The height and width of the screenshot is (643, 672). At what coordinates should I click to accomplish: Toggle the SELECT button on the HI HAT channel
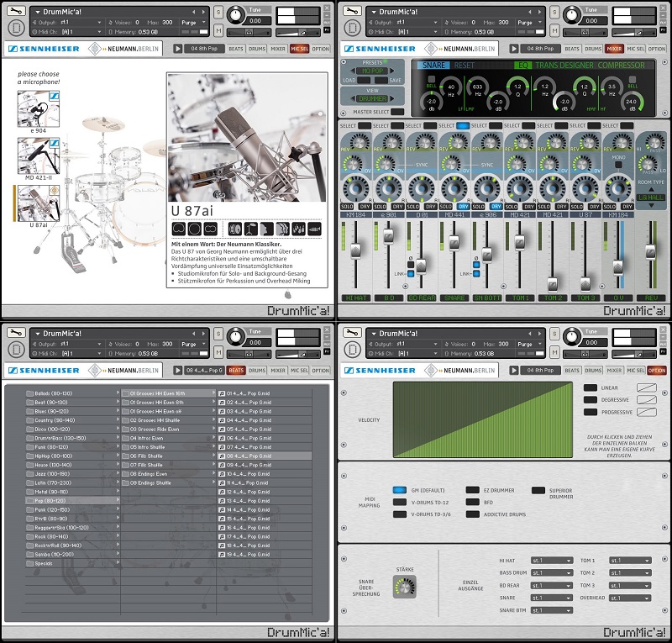click(365, 126)
